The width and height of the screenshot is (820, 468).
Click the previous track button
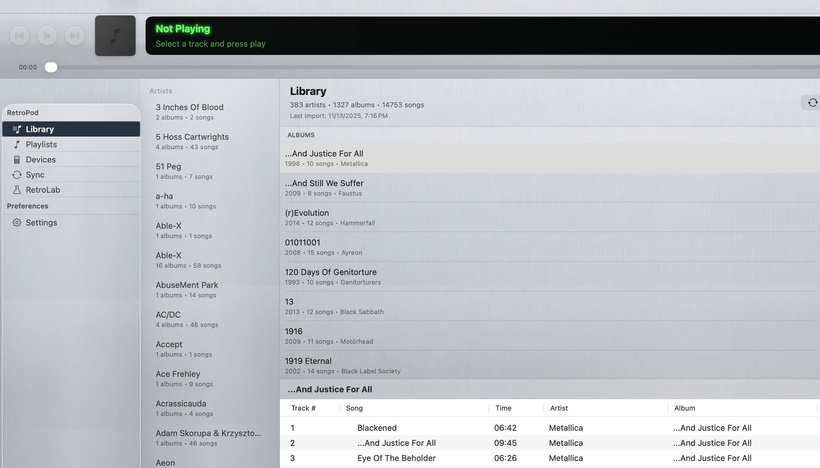click(x=19, y=36)
